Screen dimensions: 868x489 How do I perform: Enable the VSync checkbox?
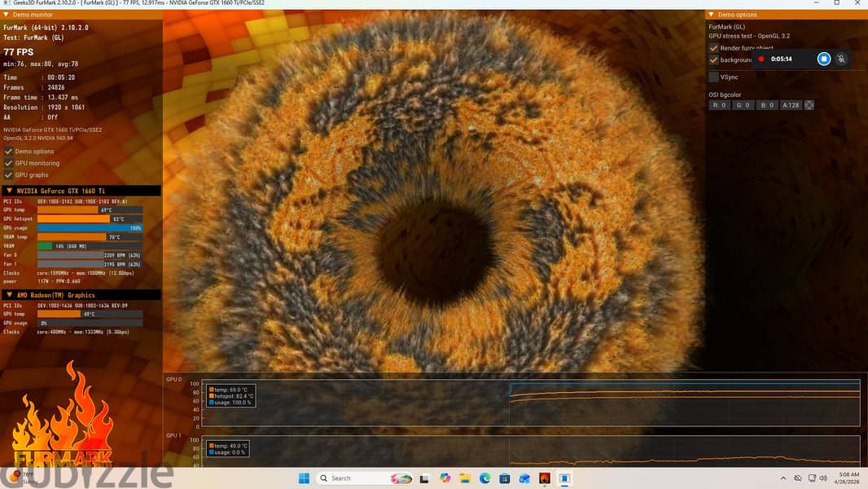(x=713, y=77)
